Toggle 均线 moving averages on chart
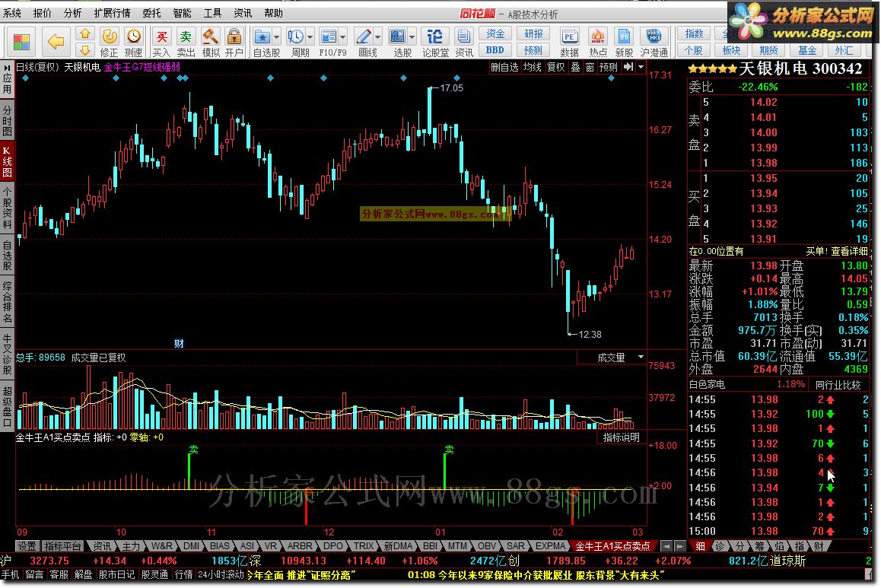The image size is (881, 588). point(532,67)
